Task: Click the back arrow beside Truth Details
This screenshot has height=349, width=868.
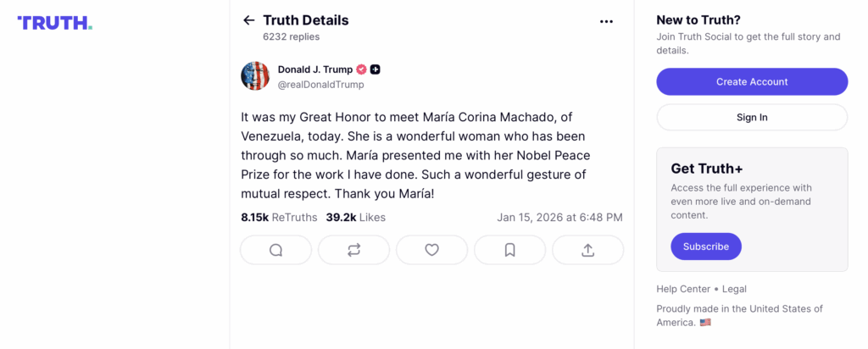Action: coord(248,20)
